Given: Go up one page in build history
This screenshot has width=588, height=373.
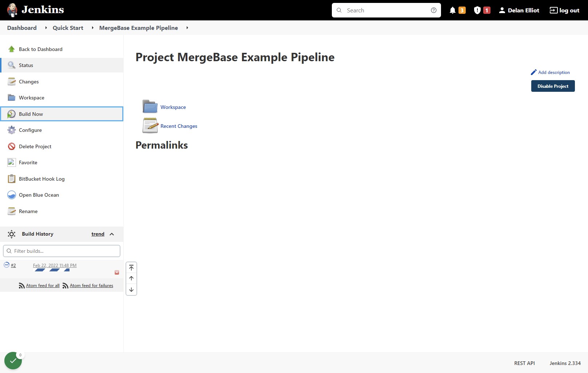Looking at the screenshot, I should click(131, 278).
